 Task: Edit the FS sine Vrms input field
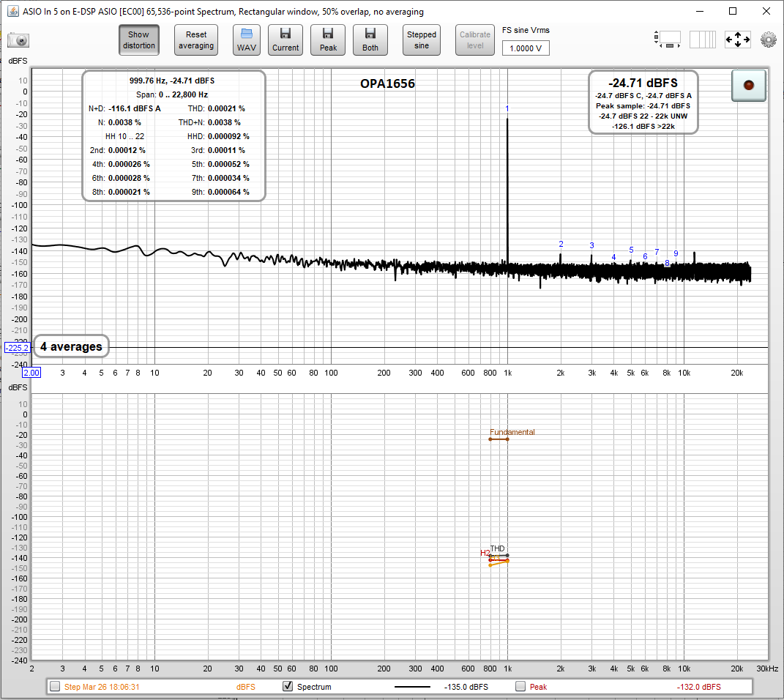tap(526, 48)
